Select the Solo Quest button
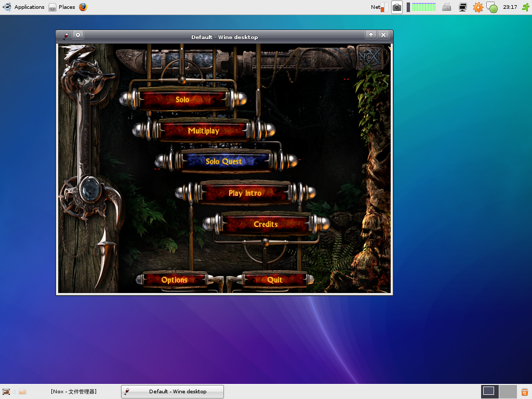This screenshot has height=399, width=532. [x=224, y=162]
